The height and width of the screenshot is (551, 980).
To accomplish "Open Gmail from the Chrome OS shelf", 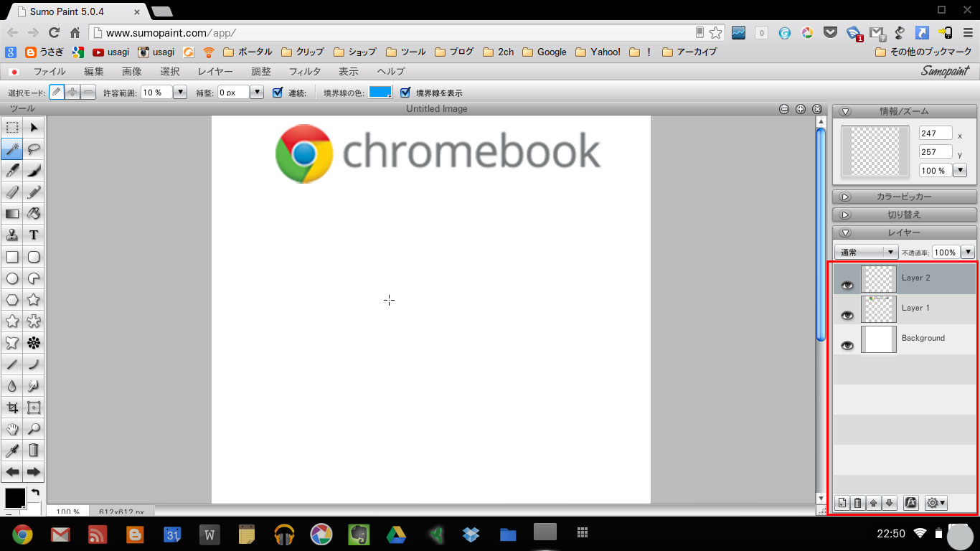I will (x=60, y=534).
